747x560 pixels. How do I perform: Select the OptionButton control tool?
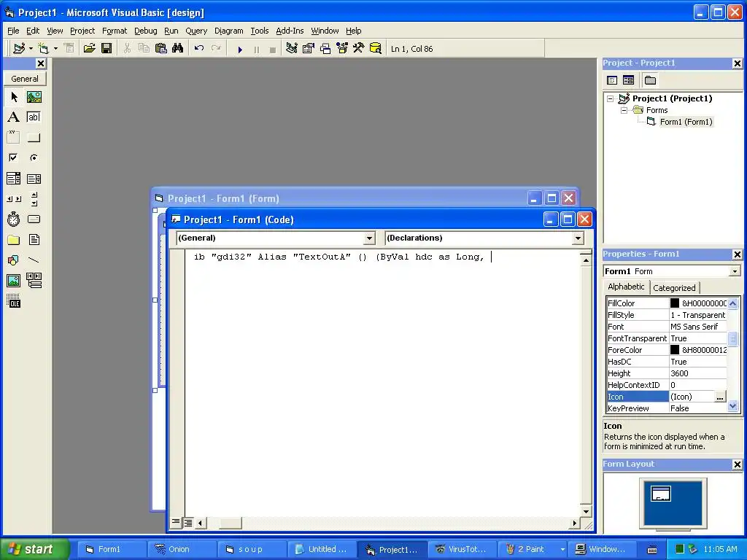(x=34, y=157)
